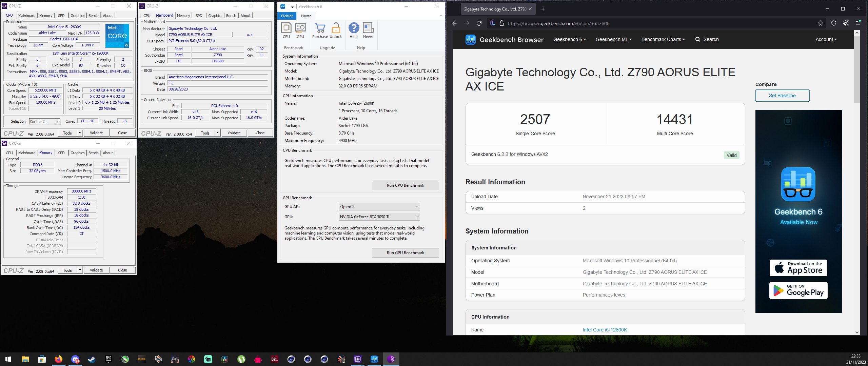Open a new browser tab with plus
The width and height of the screenshot is (868, 366).
[x=543, y=9]
